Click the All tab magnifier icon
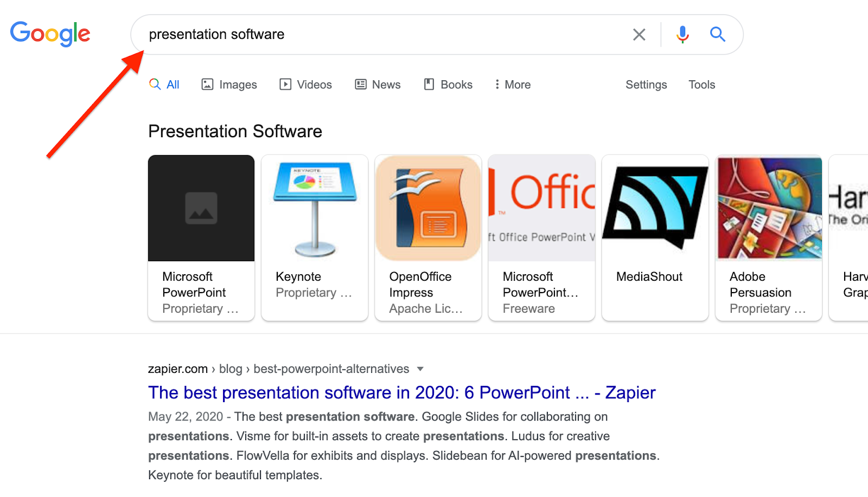868x497 pixels. pos(155,84)
